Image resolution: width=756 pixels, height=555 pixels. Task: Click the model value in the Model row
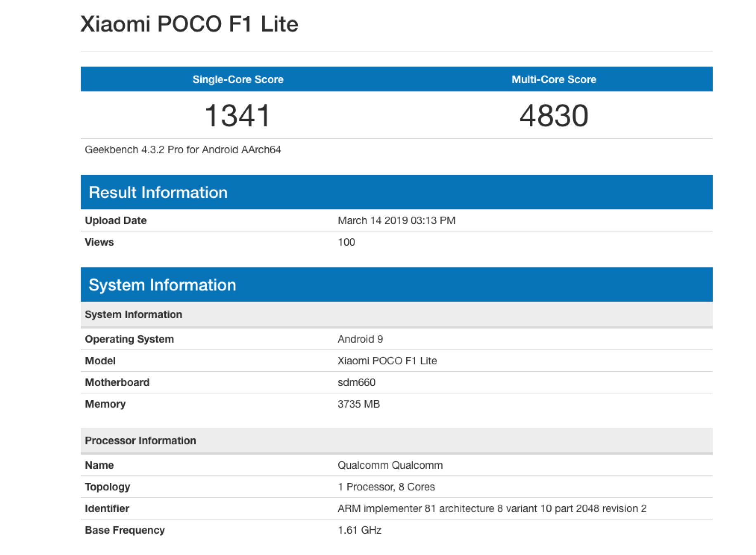(x=387, y=361)
